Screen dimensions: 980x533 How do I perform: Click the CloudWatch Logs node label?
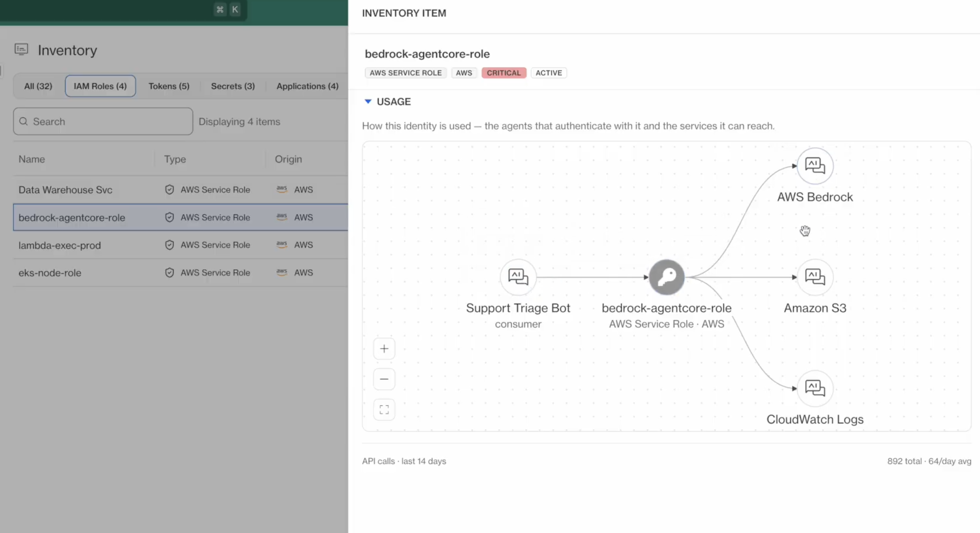(x=815, y=419)
